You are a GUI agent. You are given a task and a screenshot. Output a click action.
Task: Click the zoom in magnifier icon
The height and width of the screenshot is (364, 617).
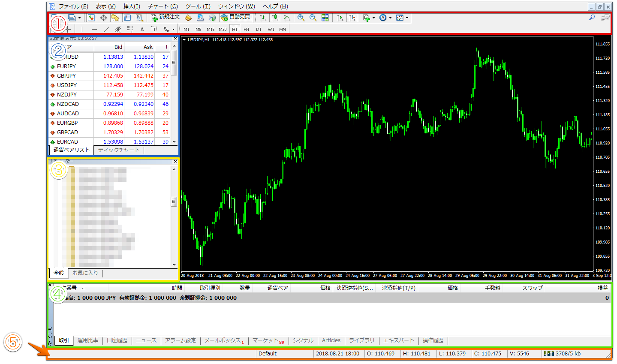[301, 18]
